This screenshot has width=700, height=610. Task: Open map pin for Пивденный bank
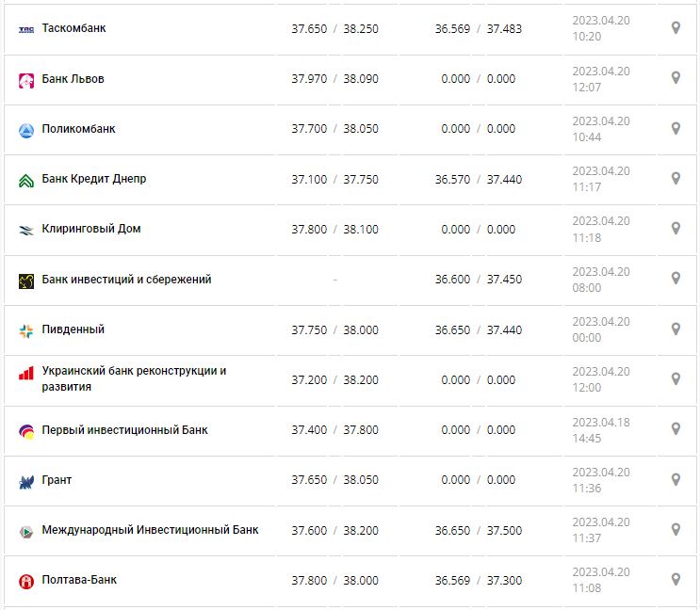click(676, 329)
